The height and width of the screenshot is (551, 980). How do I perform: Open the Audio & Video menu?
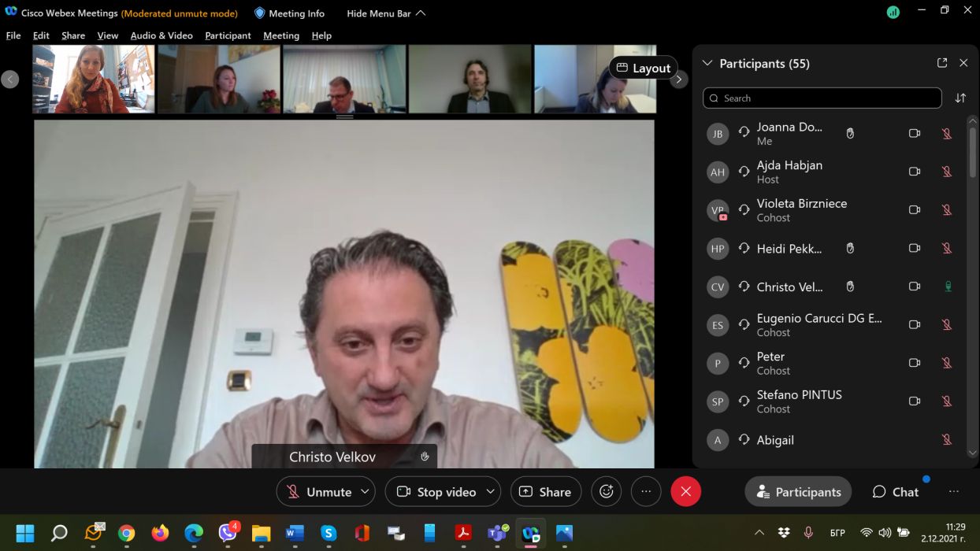tap(161, 35)
